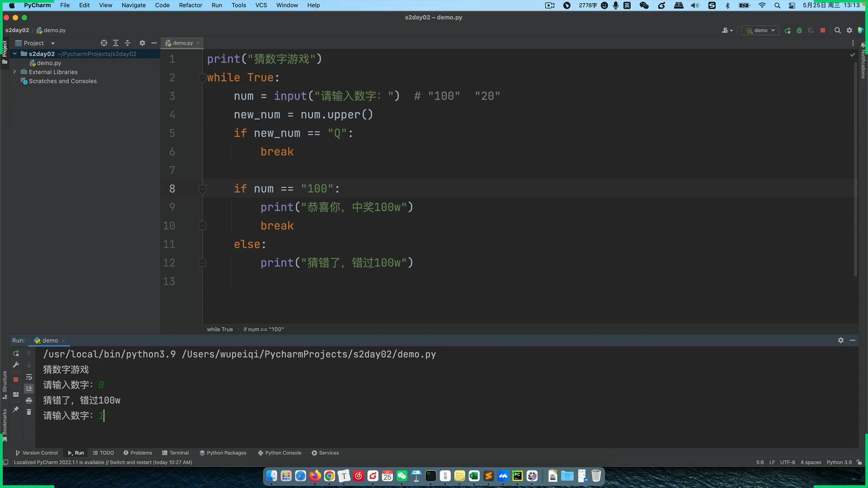Open WeChat from the macOS dock
Screen dimensions: 868x488
coord(401,476)
